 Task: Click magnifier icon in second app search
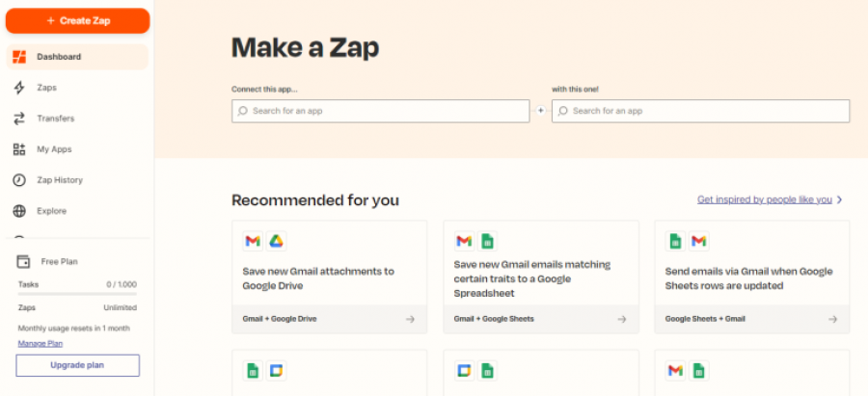click(563, 111)
